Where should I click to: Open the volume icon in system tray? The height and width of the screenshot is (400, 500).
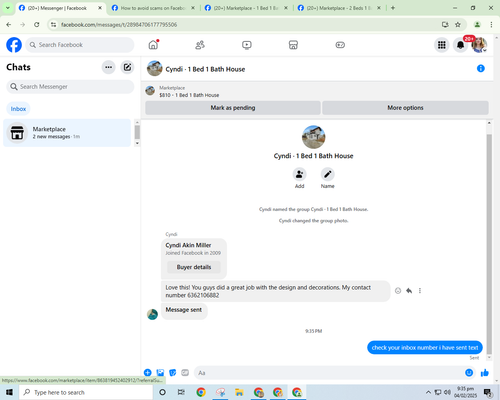(447, 392)
